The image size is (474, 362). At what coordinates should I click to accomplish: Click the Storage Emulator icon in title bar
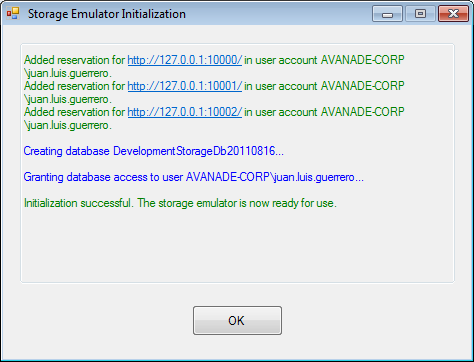(x=13, y=13)
